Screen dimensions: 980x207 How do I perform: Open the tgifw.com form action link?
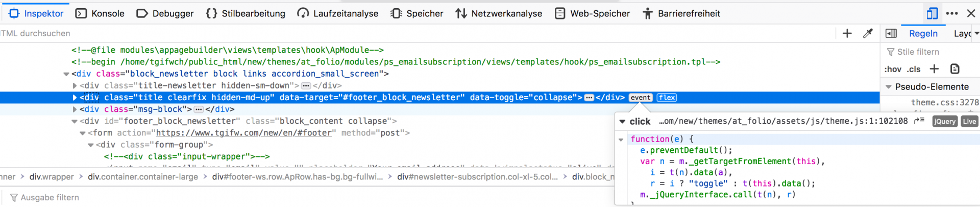[244, 133]
